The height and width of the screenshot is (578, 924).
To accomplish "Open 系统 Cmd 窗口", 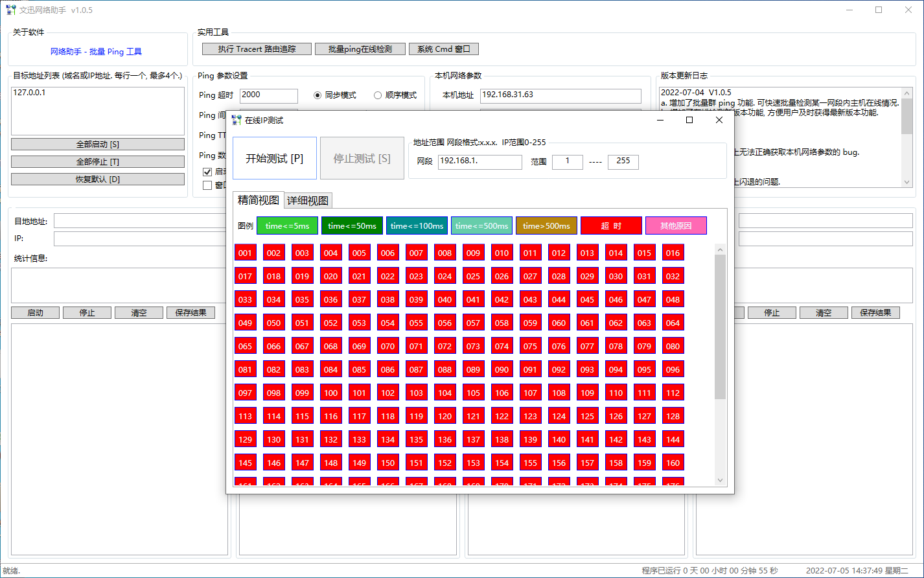I will [x=444, y=49].
